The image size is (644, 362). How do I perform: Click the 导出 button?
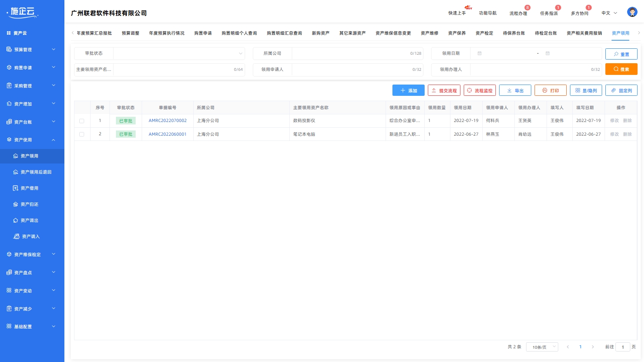[x=515, y=90]
